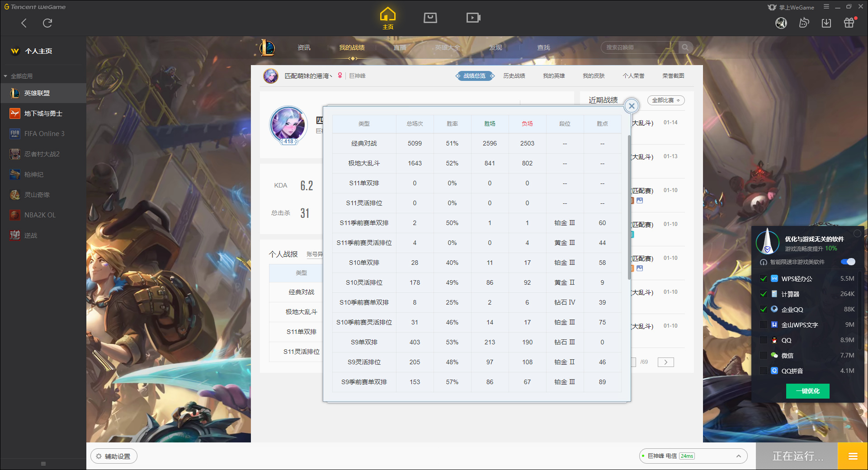
Task: Click the 搜索召唤师 input field
Action: pyautogui.click(x=640, y=47)
